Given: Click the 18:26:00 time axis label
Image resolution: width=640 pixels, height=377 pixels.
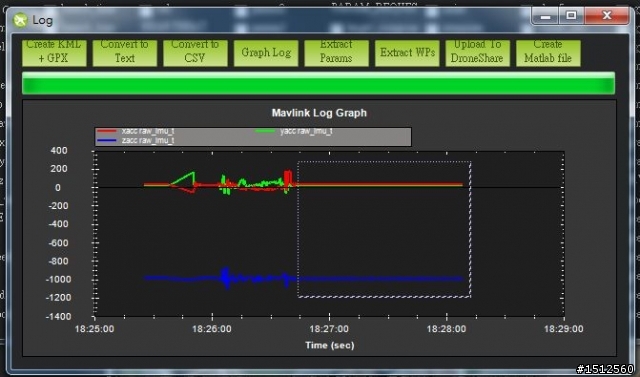Looking at the screenshot, I should (x=212, y=329).
